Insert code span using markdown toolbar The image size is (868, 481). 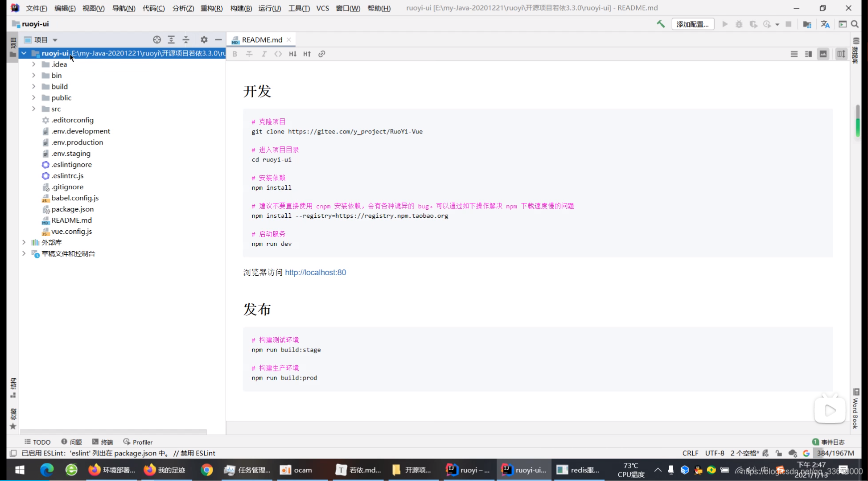click(278, 54)
